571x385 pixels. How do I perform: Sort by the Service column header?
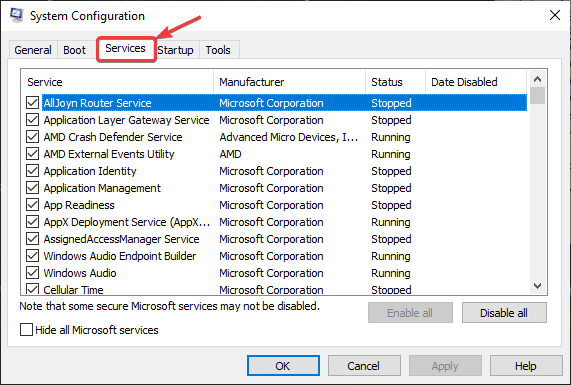coord(117,82)
